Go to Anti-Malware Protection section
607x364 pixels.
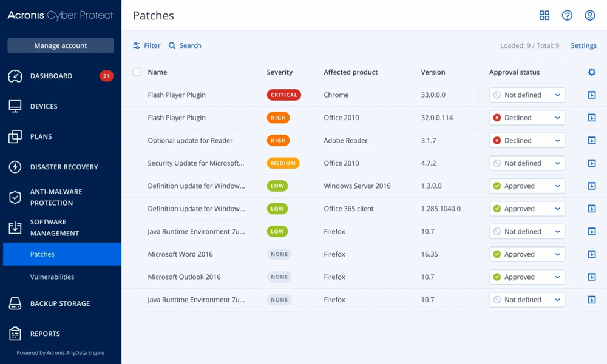point(61,197)
